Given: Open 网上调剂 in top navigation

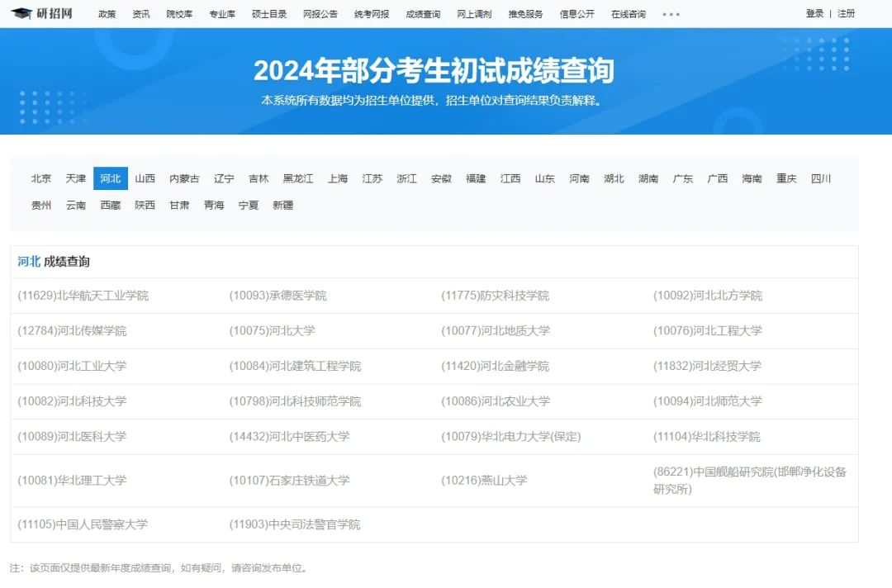Looking at the screenshot, I should coord(474,14).
